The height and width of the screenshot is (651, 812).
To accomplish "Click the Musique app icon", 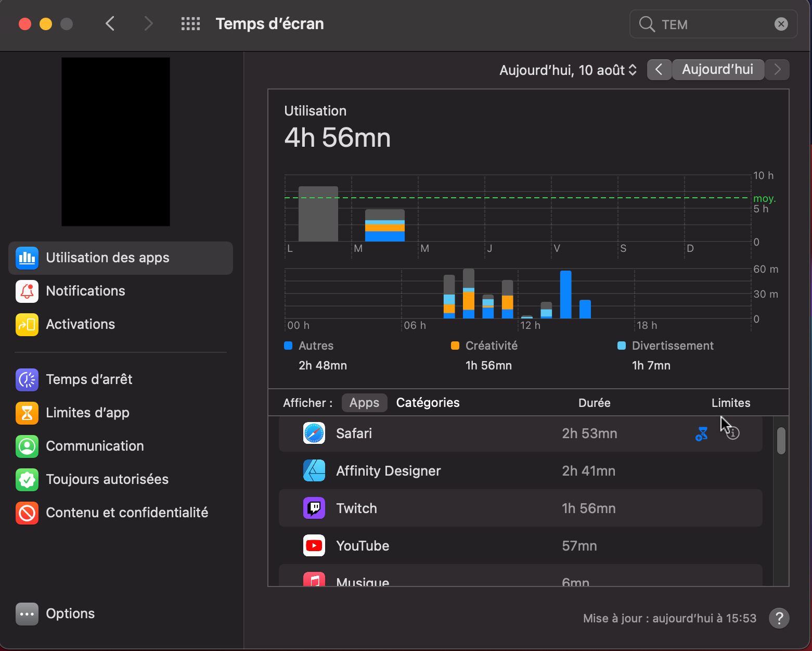I will coord(314,579).
